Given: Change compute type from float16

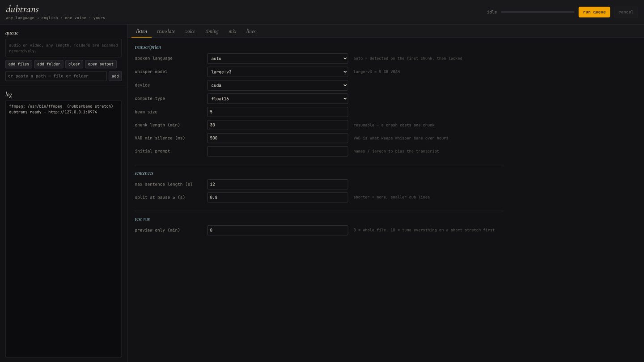Looking at the screenshot, I should coord(277,99).
